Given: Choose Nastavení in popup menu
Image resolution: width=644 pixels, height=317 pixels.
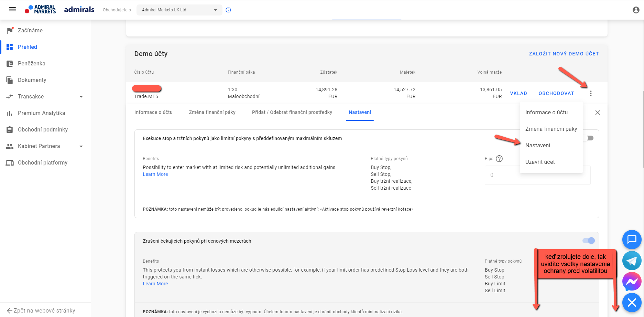Looking at the screenshot, I should (x=551, y=145).
